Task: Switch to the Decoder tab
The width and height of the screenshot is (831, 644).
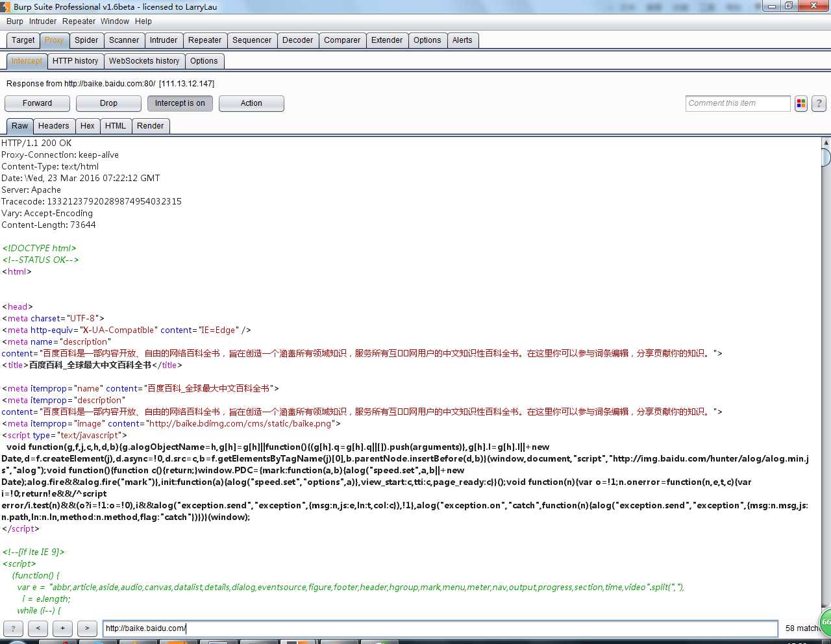Action: coord(298,40)
